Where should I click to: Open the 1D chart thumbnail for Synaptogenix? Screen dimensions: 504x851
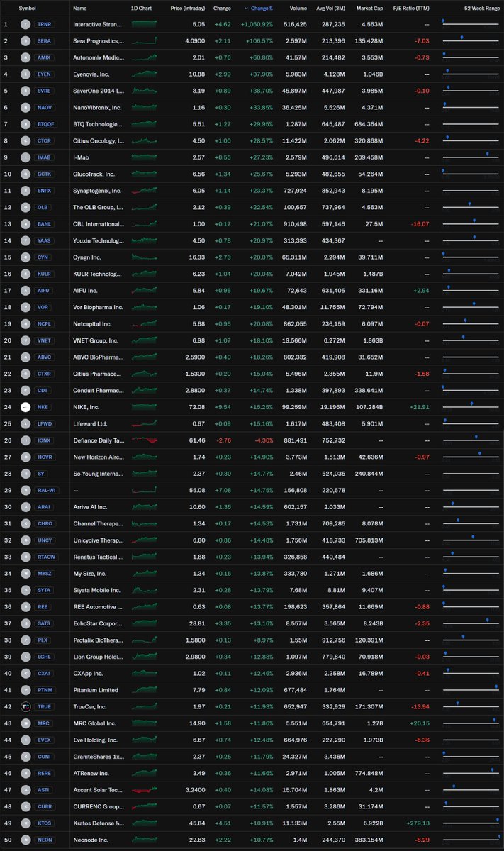click(x=145, y=191)
